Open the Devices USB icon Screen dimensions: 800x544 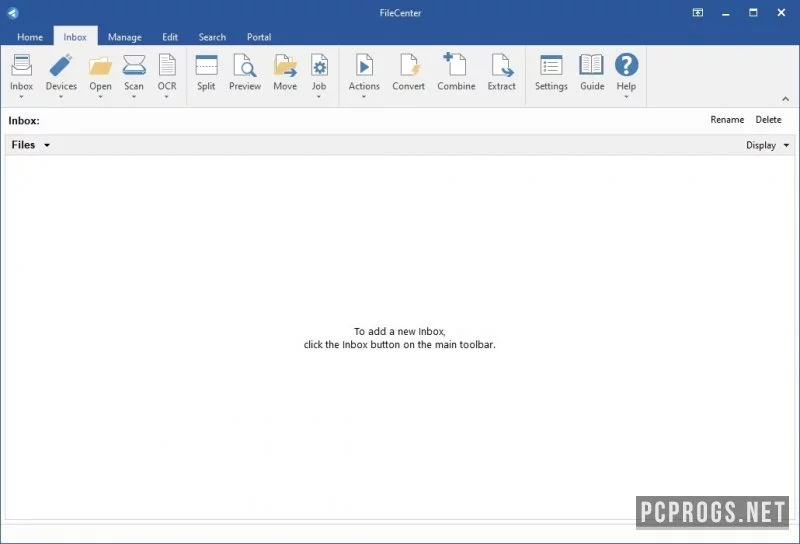click(x=61, y=66)
